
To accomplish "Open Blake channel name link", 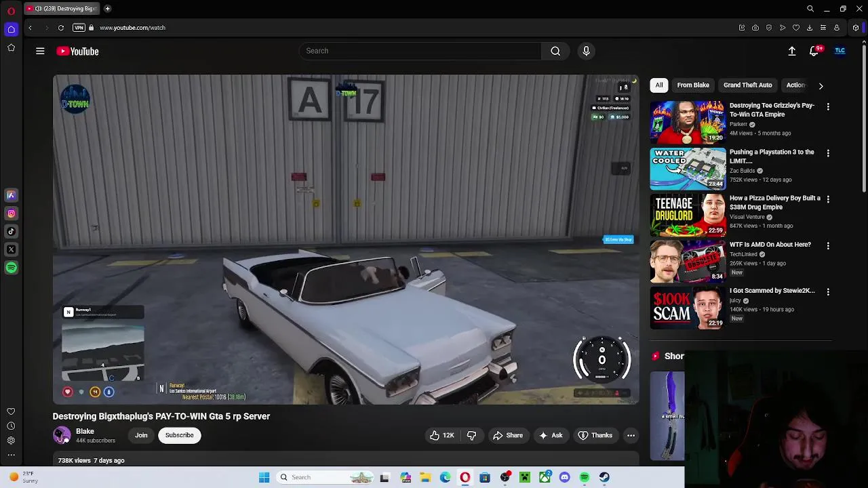I will 85,431.
